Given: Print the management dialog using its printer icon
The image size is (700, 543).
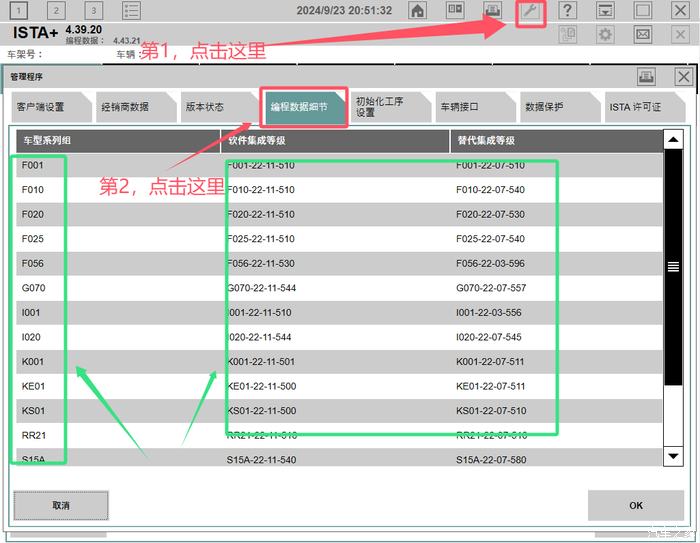Looking at the screenshot, I should [647, 77].
